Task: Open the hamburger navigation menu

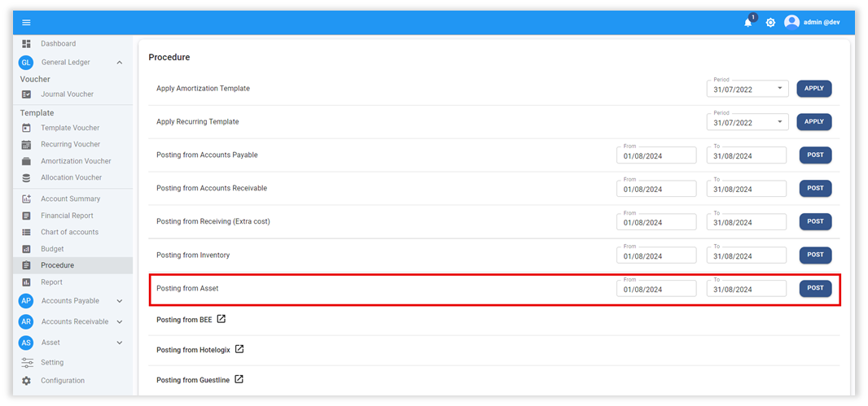Action: [x=26, y=23]
